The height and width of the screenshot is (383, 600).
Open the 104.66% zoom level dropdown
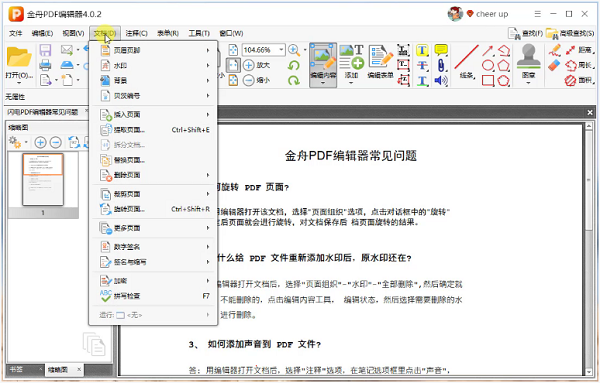[281, 50]
